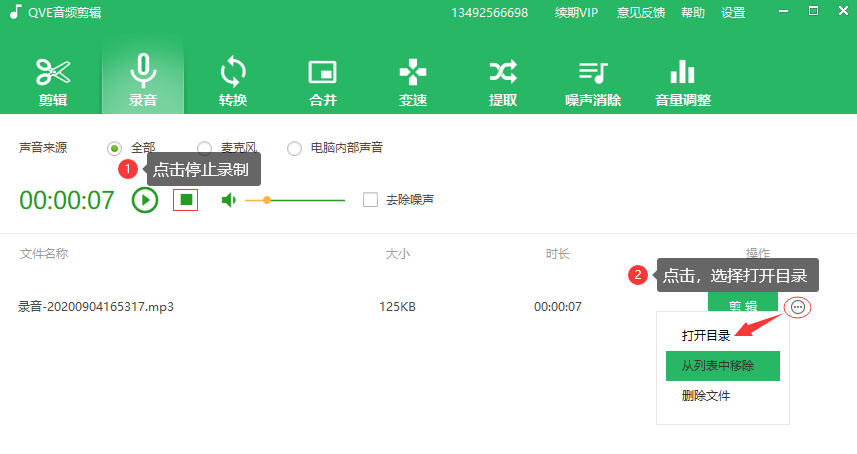
Task: Enable the 去除噪声 checkbox
Action: (x=371, y=199)
